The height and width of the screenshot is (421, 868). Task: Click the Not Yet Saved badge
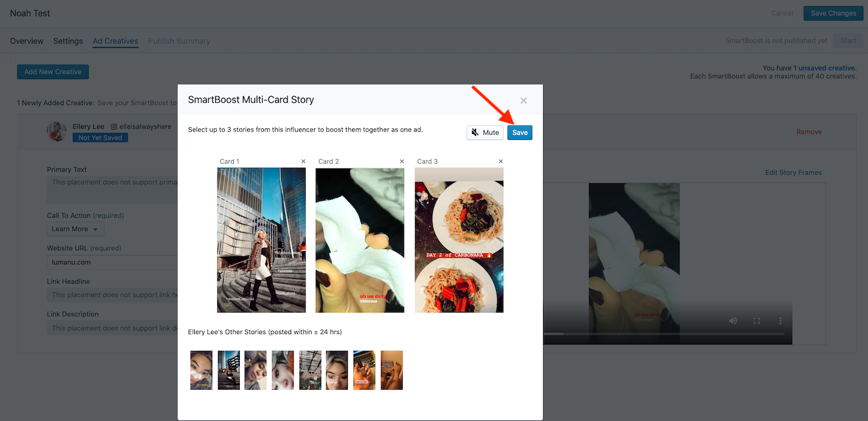click(100, 138)
